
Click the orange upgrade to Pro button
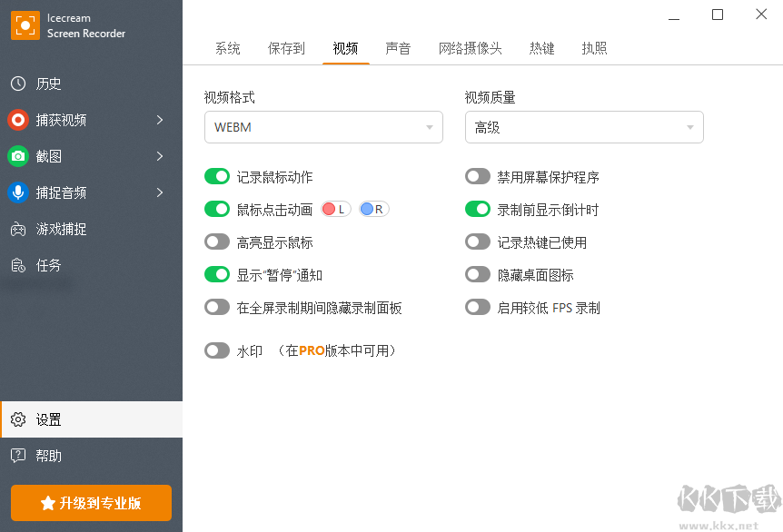[91, 503]
